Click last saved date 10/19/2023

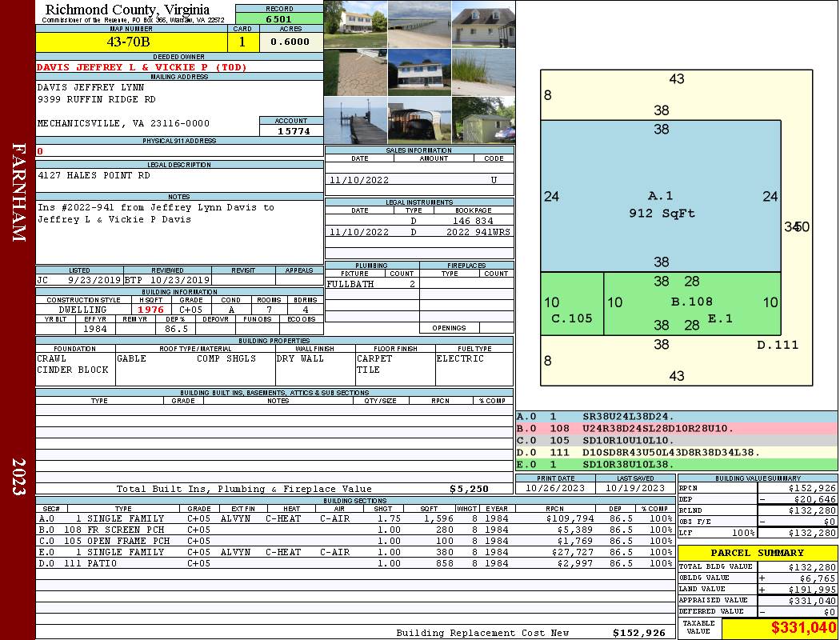pyautogui.click(x=635, y=488)
